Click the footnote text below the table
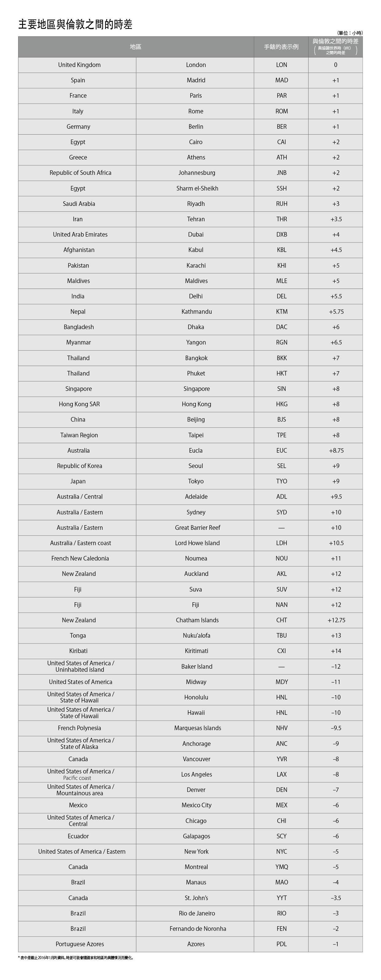The height and width of the screenshot is (980, 381). (76, 958)
